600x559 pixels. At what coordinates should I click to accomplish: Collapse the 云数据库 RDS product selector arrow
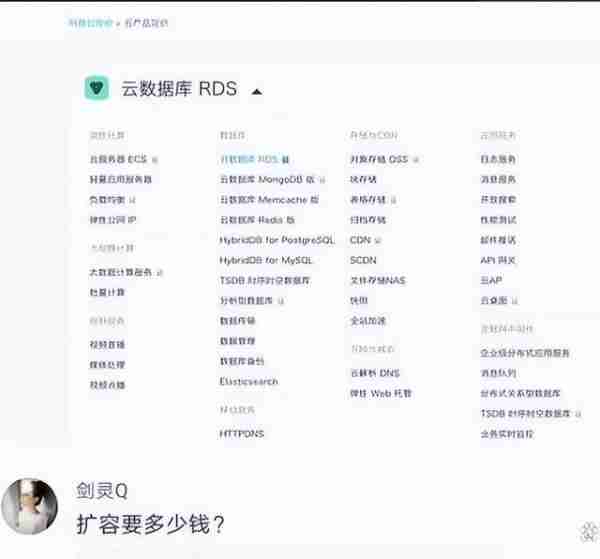pos(257,91)
